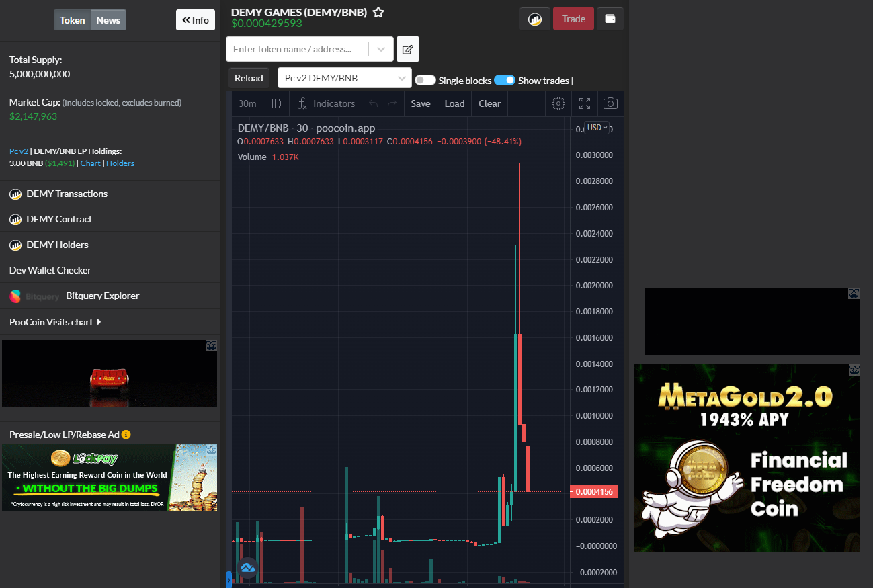Click the current price label 0.0004156
The width and height of the screenshot is (873, 588).
point(594,492)
